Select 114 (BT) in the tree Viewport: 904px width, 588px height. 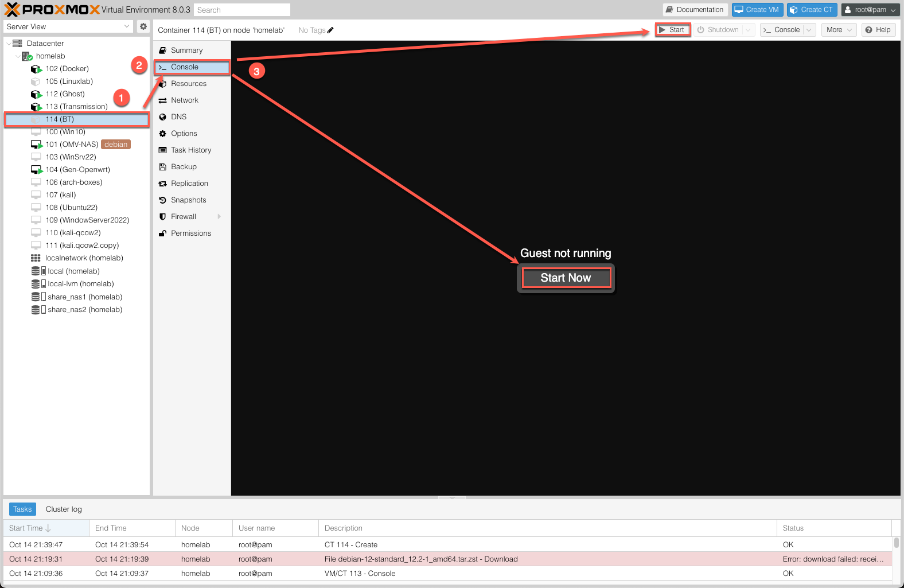coord(76,119)
